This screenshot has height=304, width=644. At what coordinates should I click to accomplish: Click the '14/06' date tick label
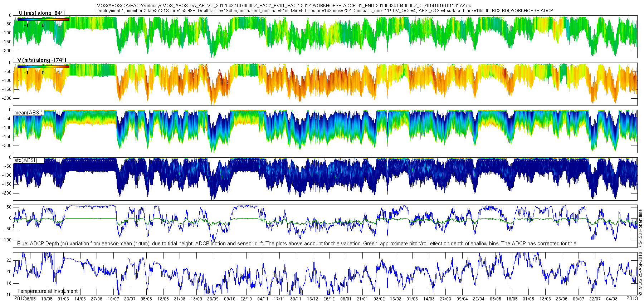click(x=80, y=299)
